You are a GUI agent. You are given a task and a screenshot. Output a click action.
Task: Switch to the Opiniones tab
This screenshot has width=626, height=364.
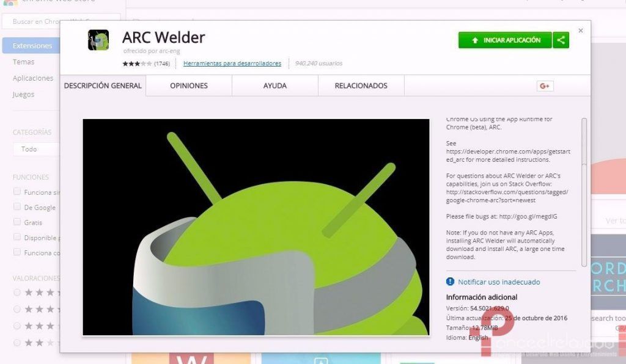pos(188,86)
